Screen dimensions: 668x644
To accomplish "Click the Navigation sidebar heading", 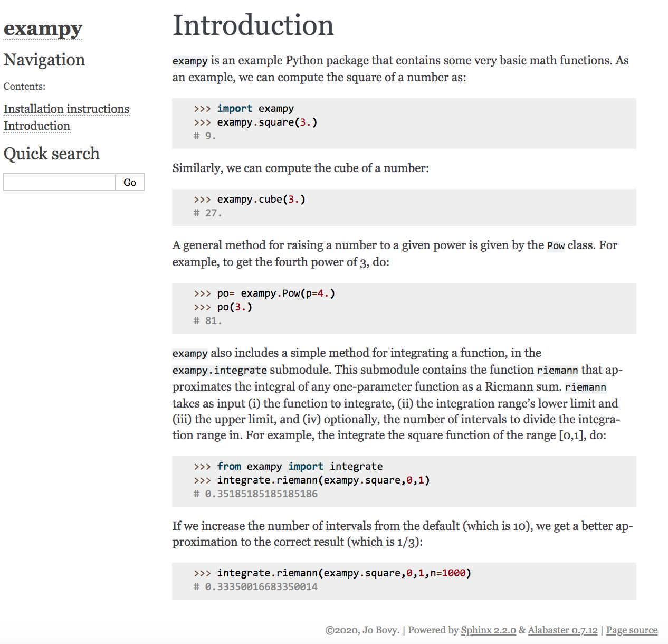I will click(44, 60).
